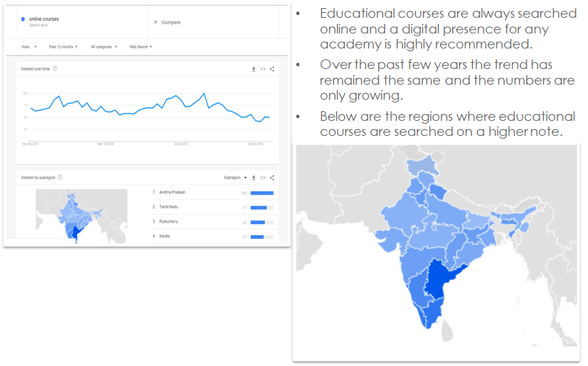The image size is (588, 366).
Task: Select Kerala in the subregion ranking
Action: pyautogui.click(x=164, y=236)
